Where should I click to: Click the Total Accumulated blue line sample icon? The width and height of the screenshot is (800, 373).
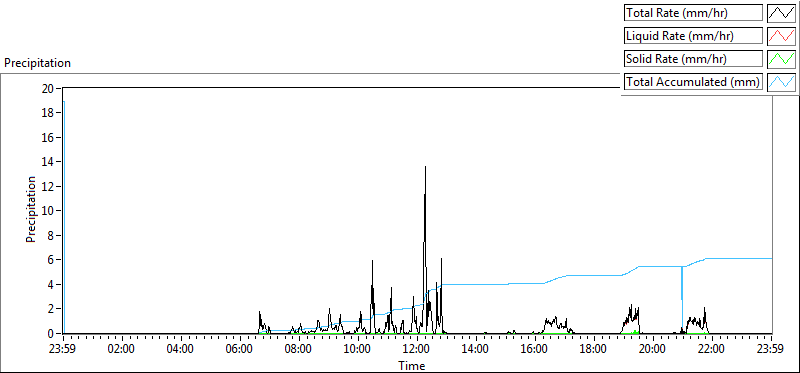point(781,82)
